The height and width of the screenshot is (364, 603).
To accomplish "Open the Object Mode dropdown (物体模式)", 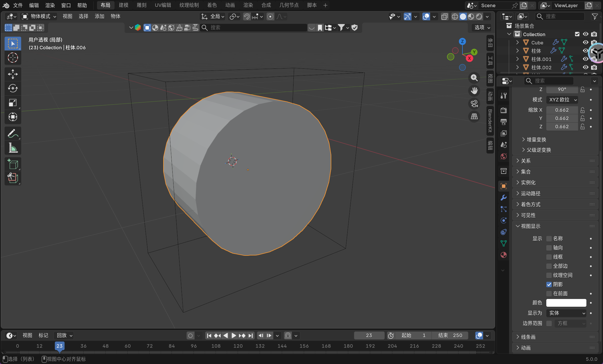I will 40,16.
